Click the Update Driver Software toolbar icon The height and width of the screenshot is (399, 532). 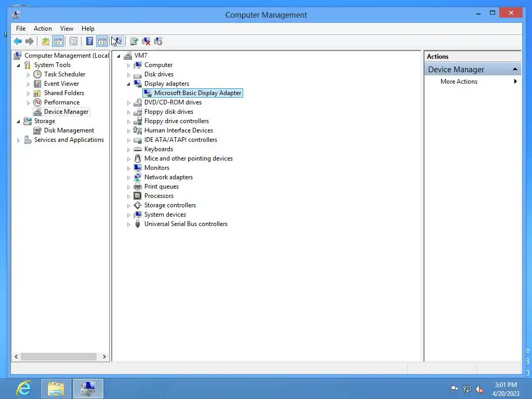[x=134, y=42]
